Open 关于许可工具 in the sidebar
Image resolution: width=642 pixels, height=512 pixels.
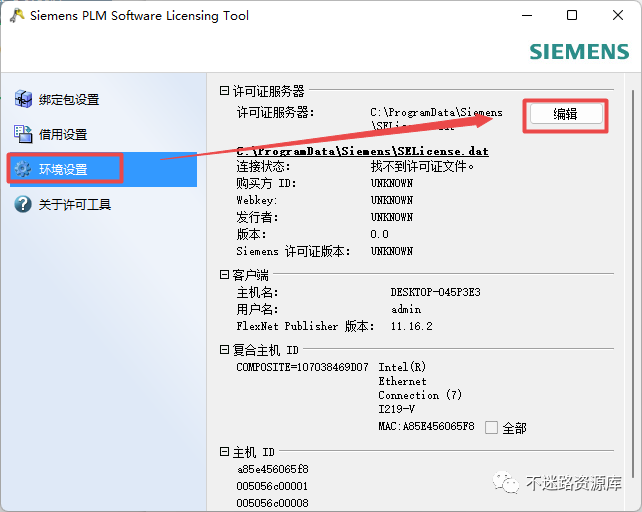coord(103,204)
